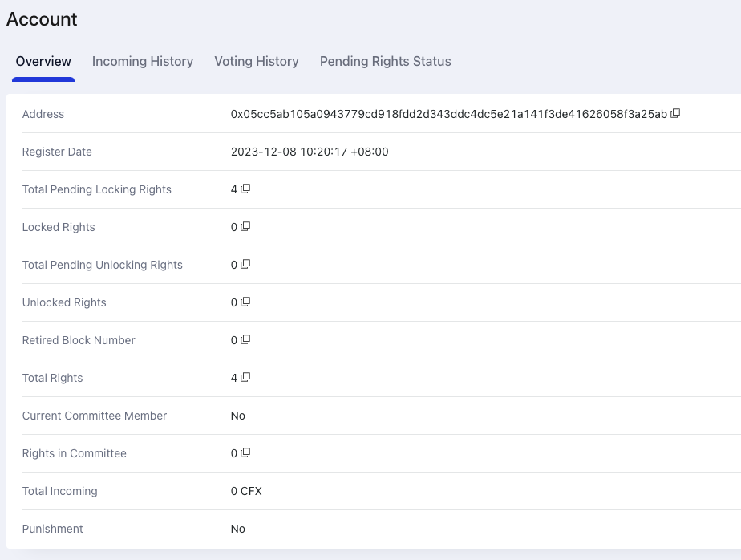Click the Retired Block Number label
Viewport: 741px width, 560px height.
pyautogui.click(x=79, y=340)
